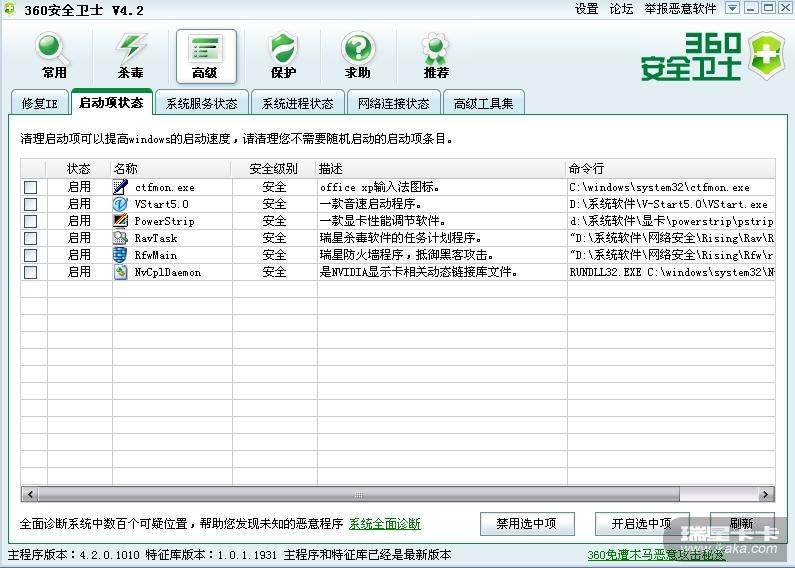795x568 pixels.
Task: Check the PowerStrip startup item box
Action: [x=30, y=221]
